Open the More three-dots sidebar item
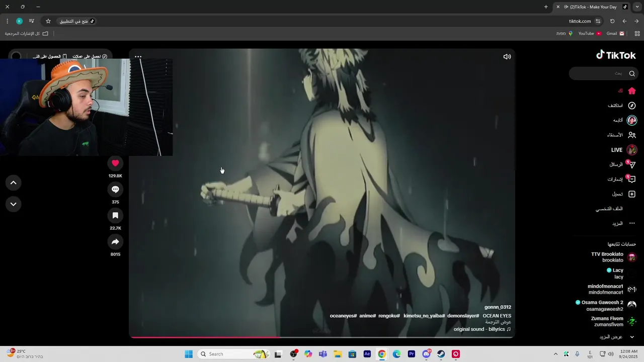The image size is (644, 362). pyautogui.click(x=624, y=223)
